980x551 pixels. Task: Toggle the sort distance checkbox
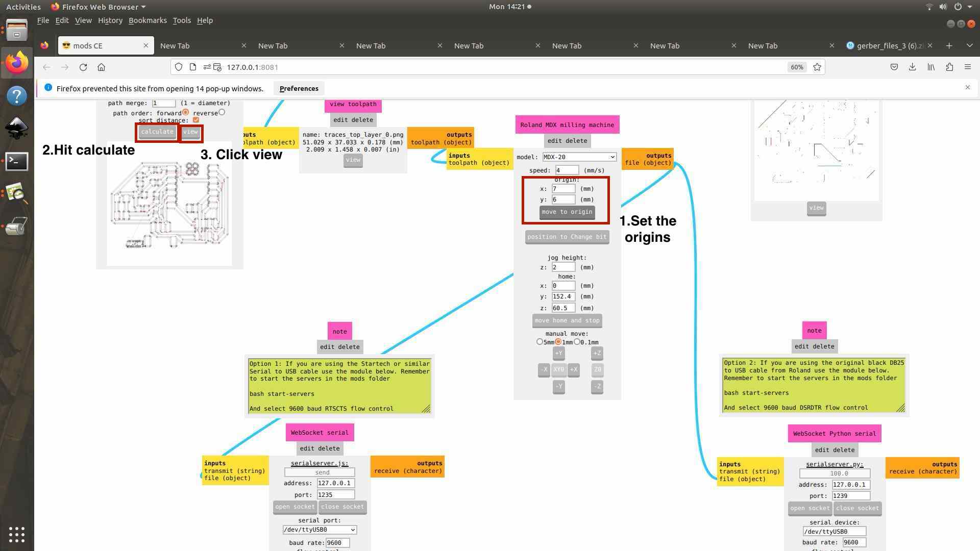195,120
